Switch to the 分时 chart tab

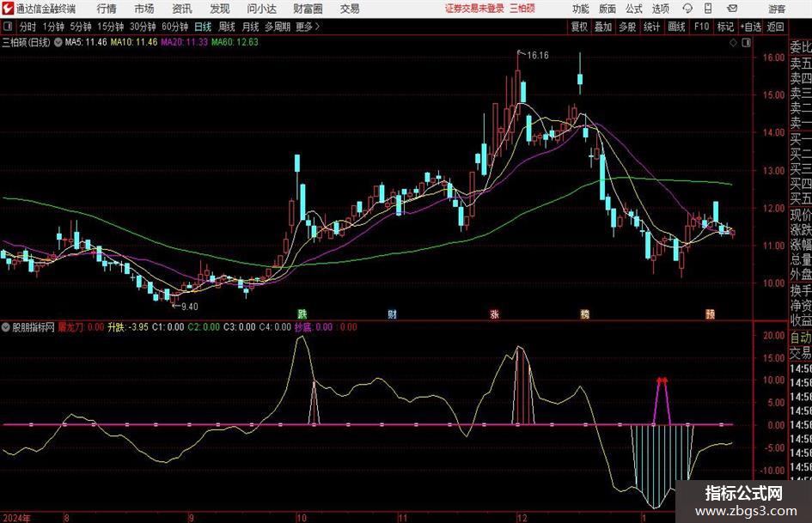pyautogui.click(x=28, y=27)
